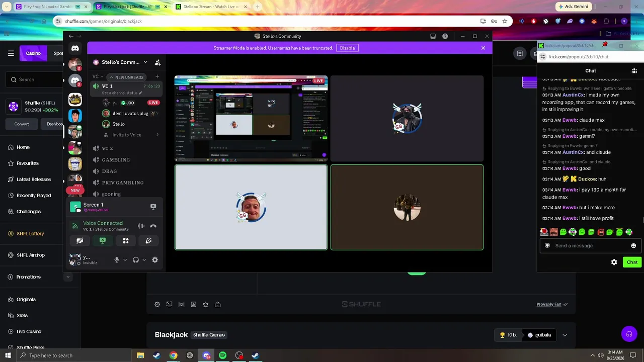Open Windows File Explorer taskbar icon
The image size is (644, 362).
tap(140, 355)
